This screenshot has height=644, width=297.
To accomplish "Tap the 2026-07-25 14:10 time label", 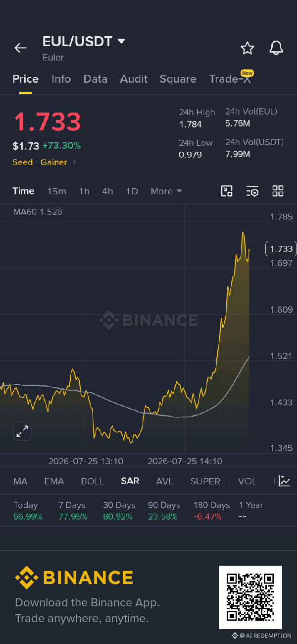I will [185, 461].
